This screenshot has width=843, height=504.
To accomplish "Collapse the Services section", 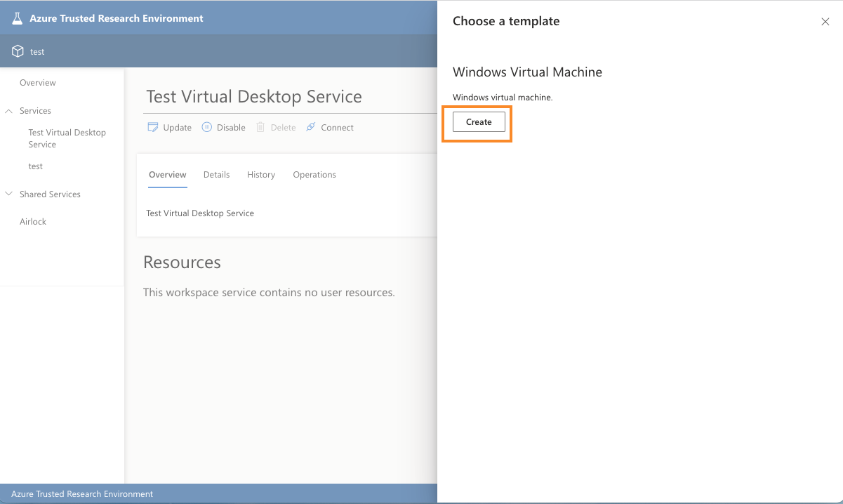I will tap(8, 110).
